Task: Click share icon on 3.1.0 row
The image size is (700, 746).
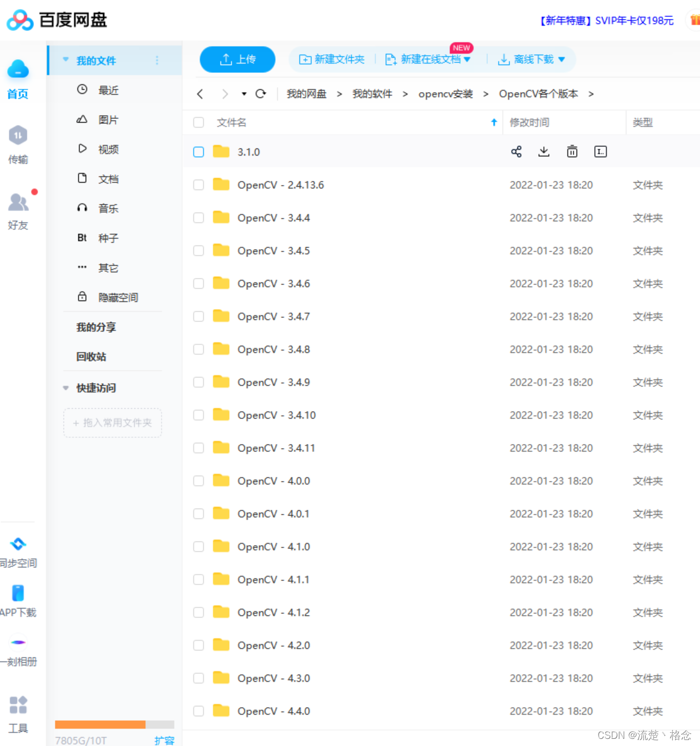Action: (x=516, y=152)
